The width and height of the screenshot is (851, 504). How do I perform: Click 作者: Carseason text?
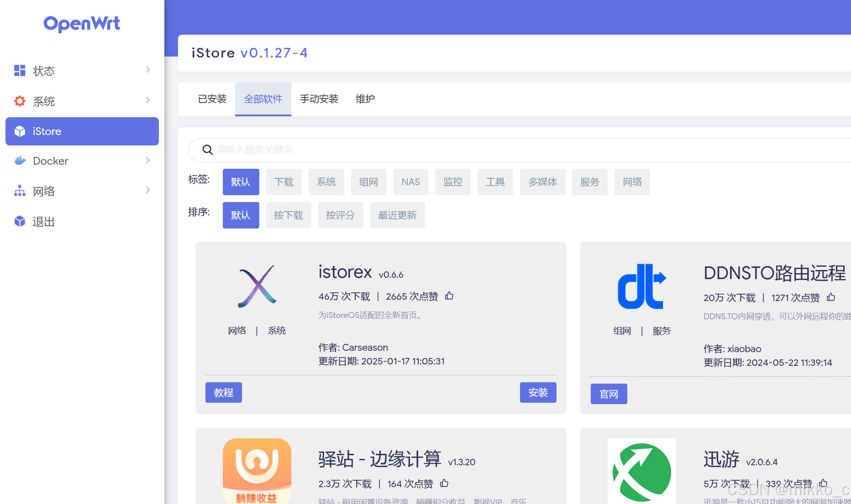pyautogui.click(x=353, y=348)
